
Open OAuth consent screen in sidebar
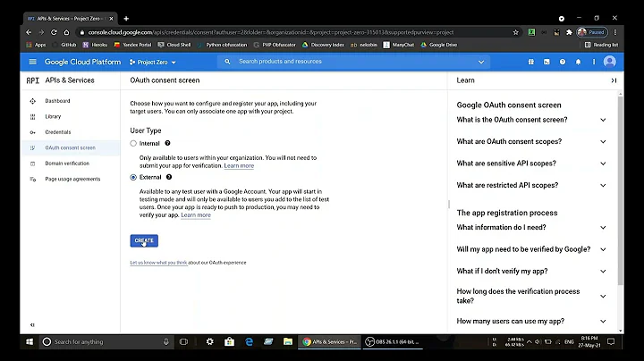71,147
